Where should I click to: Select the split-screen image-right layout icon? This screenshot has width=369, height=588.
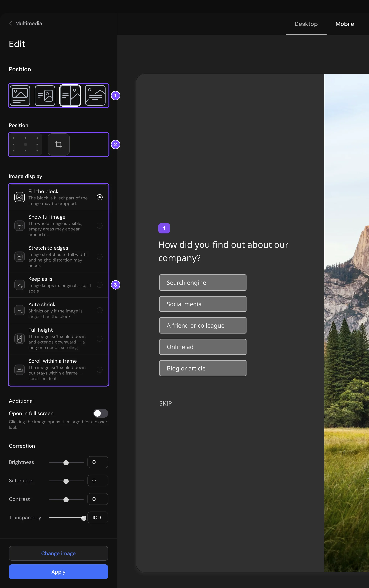click(70, 95)
